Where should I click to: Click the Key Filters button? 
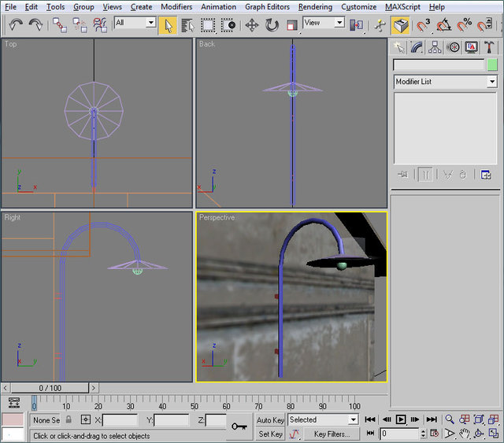[x=331, y=434]
